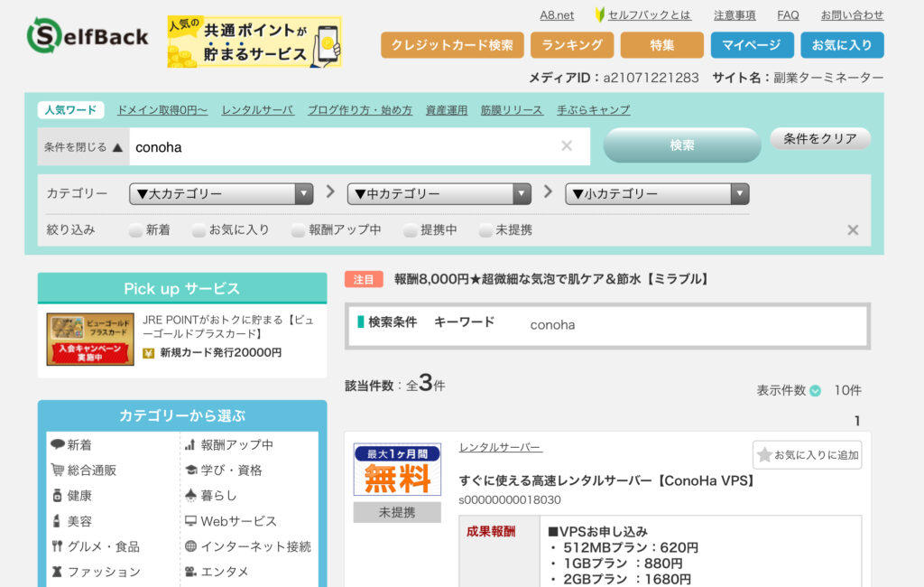Viewport: 924px width, 587px height.
Task: Open the お気に入り page in the top menu
Action: click(842, 45)
